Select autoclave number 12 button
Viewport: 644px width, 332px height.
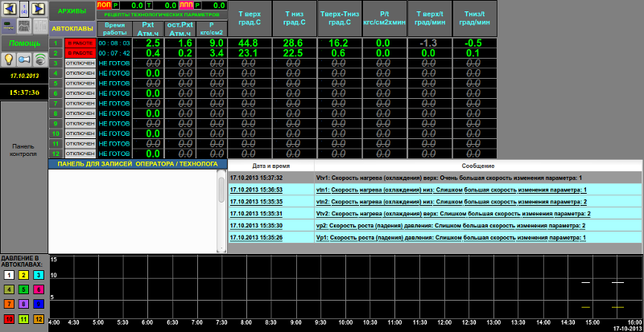click(56, 154)
